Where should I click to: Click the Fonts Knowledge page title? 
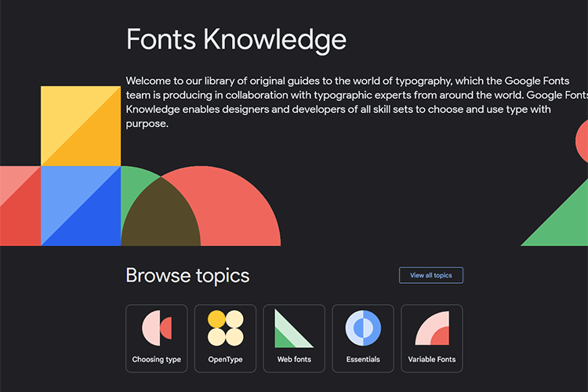[235, 39]
